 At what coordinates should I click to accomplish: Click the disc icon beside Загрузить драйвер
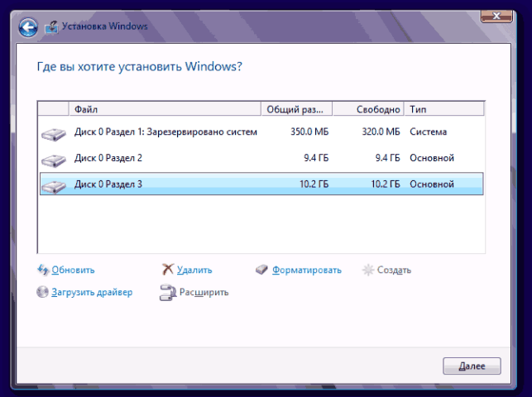click(x=42, y=292)
